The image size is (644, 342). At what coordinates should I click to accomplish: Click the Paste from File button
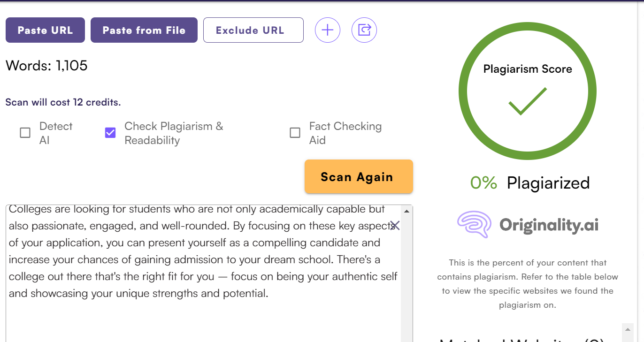[x=144, y=30]
